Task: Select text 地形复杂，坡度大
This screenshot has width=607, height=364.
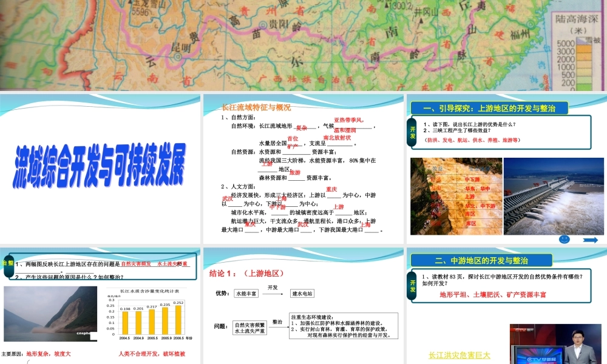Action: pos(49,354)
